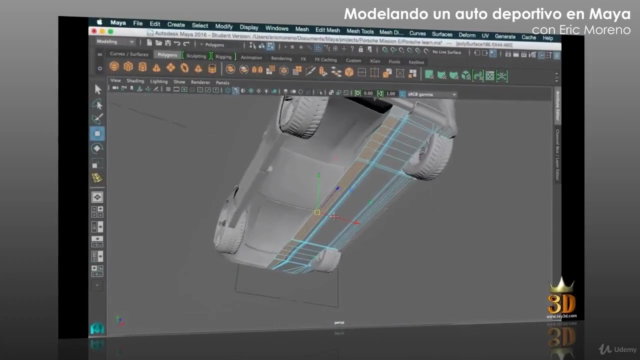Click the Maya logo icon at bottom-left
The height and width of the screenshot is (360, 640).
click(97, 328)
